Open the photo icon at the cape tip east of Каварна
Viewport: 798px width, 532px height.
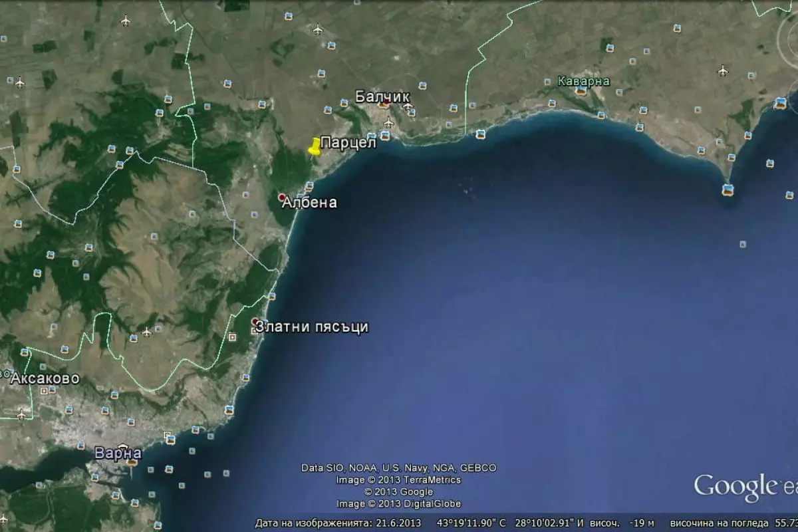click(728, 190)
